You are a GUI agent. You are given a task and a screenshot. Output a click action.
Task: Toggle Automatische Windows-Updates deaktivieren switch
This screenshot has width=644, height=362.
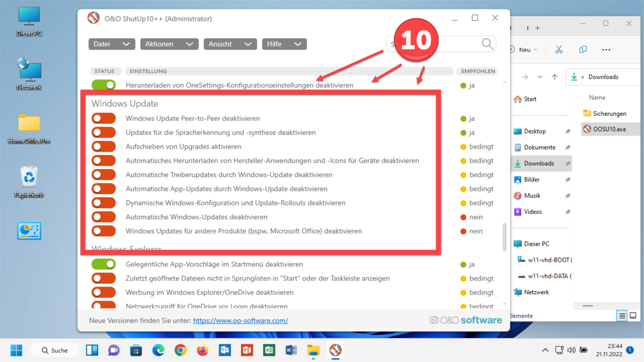[x=103, y=217]
